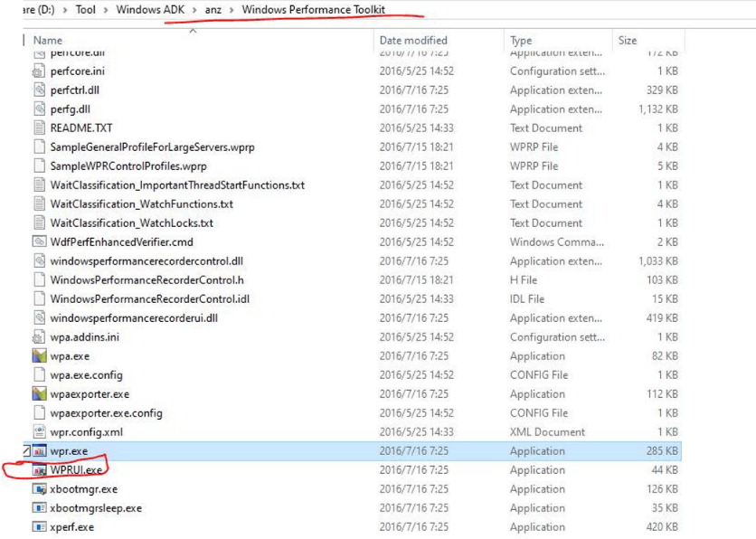Click the SampleGeneralProfileForLargeServers.wprp icon

pos(39,147)
